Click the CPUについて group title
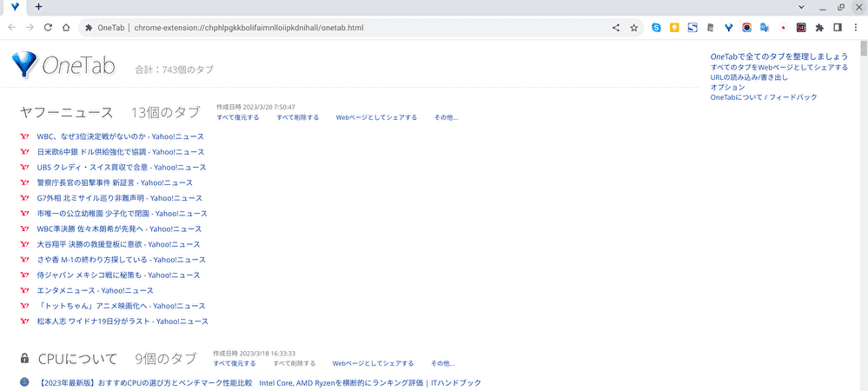 tap(78, 359)
